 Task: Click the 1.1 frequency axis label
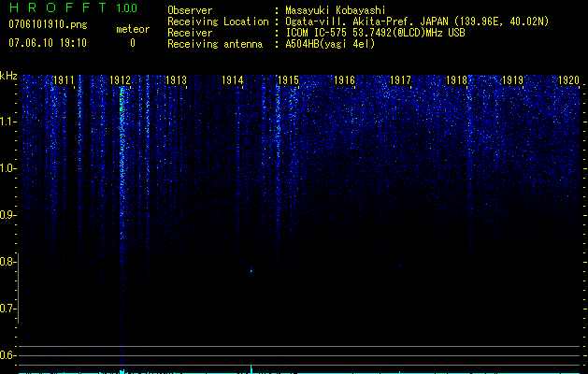tap(7, 122)
